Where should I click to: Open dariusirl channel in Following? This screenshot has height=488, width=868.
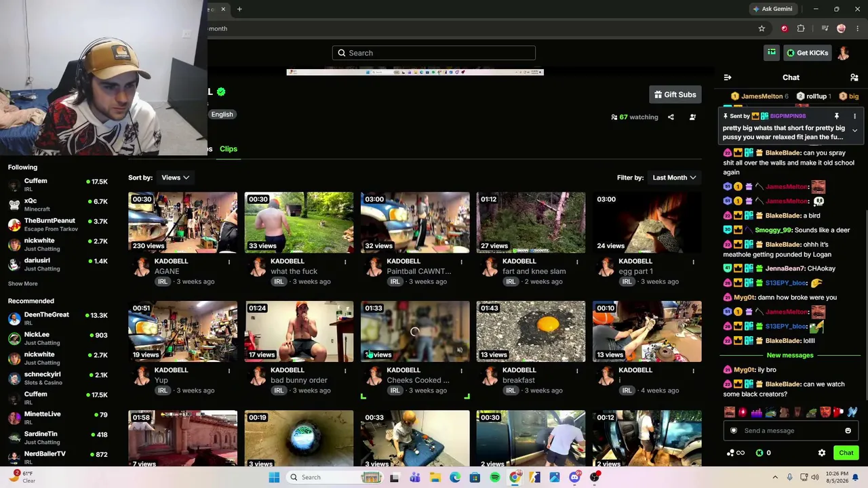click(58, 264)
